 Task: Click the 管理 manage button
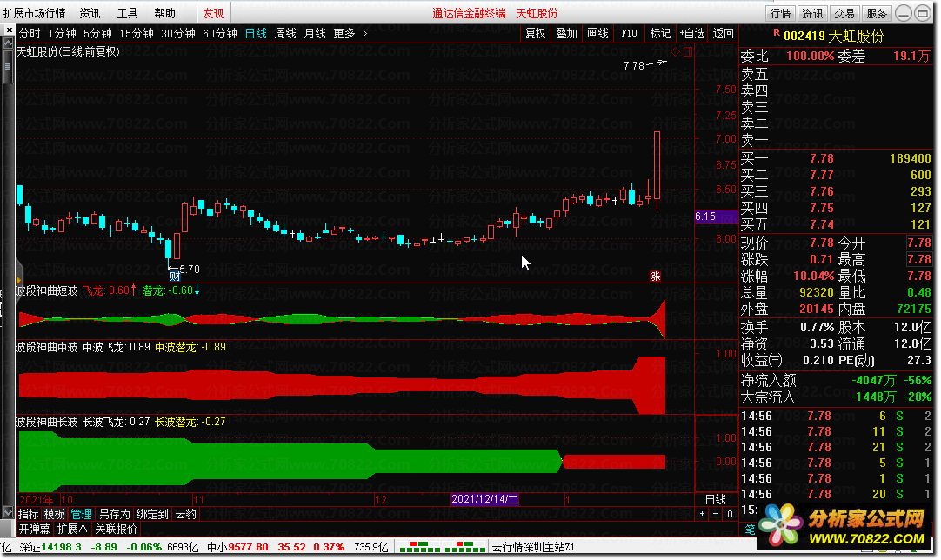(81, 515)
